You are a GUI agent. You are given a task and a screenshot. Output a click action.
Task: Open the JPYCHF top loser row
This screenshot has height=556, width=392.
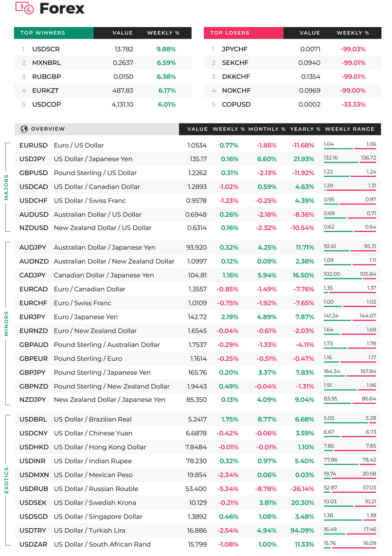292,49
